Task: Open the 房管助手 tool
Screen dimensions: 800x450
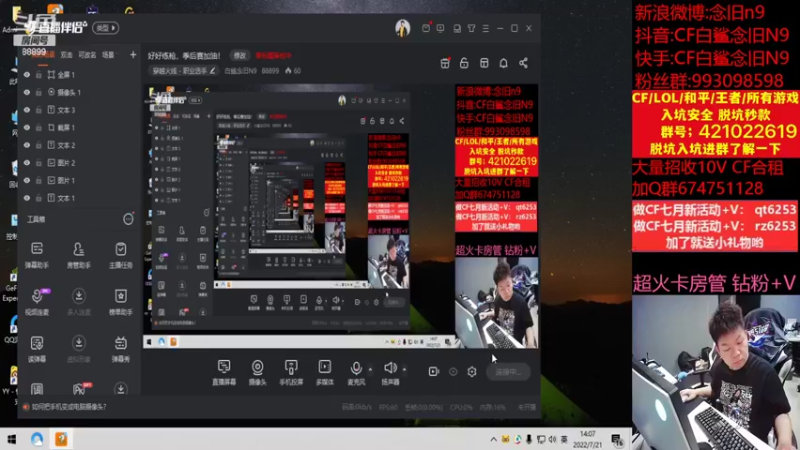Action: click(x=79, y=255)
